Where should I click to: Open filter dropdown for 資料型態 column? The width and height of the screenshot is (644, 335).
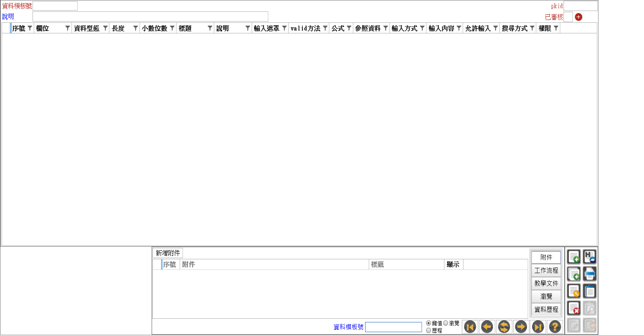coord(105,28)
